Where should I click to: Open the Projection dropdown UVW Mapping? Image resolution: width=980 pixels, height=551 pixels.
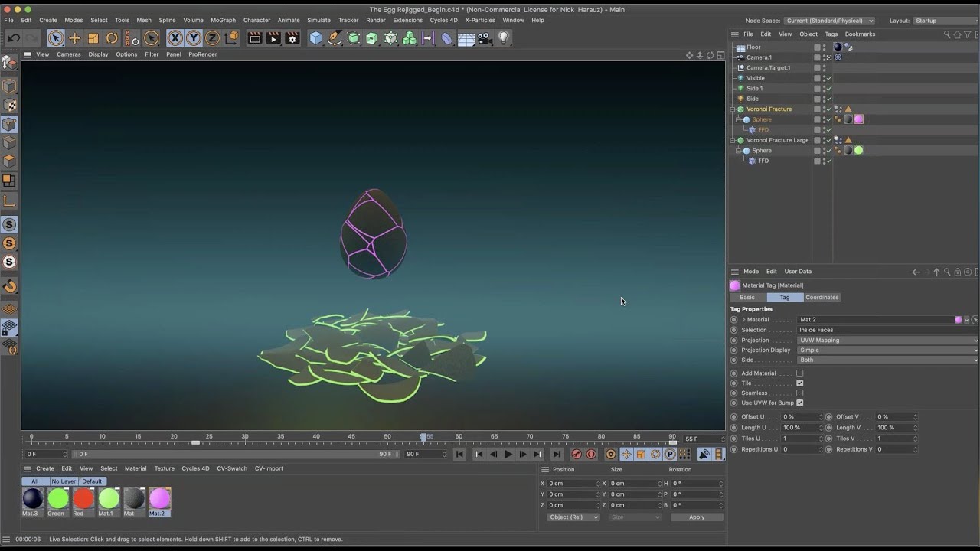pos(888,340)
